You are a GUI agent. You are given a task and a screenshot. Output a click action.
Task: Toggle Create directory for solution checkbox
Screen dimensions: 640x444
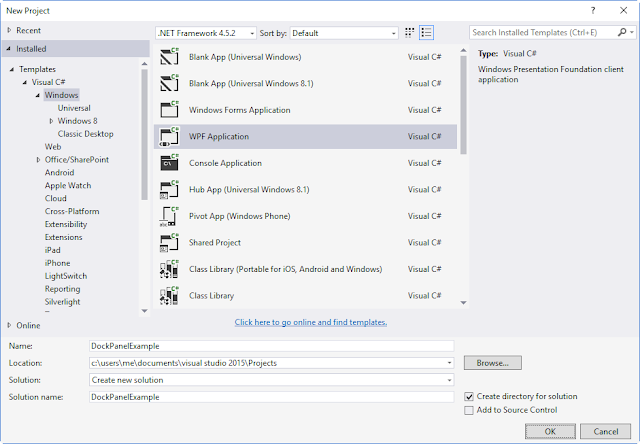point(469,396)
